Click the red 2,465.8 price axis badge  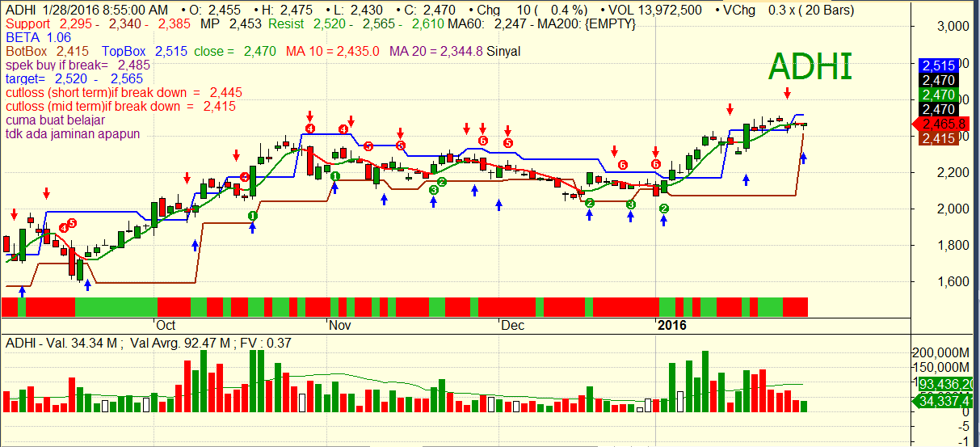pos(939,124)
